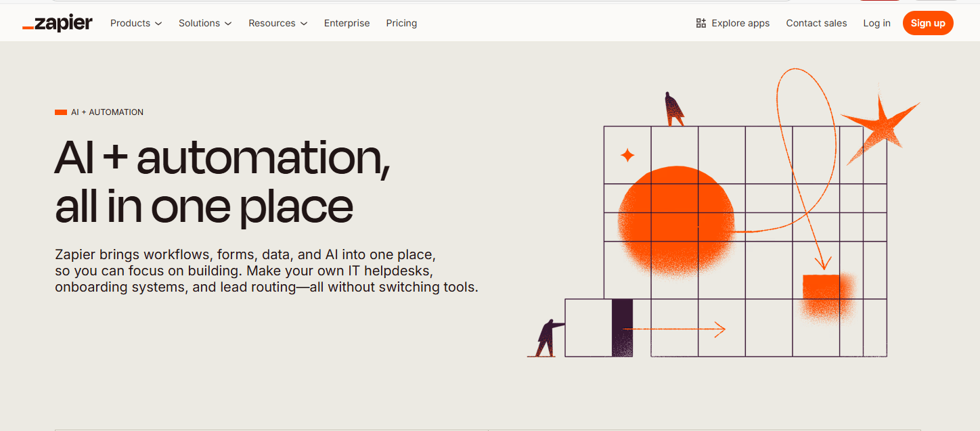Expand the Products dropdown menu

[136, 23]
